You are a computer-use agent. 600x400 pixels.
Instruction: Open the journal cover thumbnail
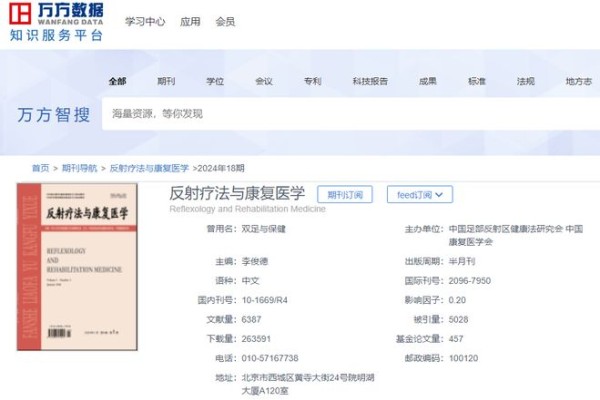coord(77,267)
